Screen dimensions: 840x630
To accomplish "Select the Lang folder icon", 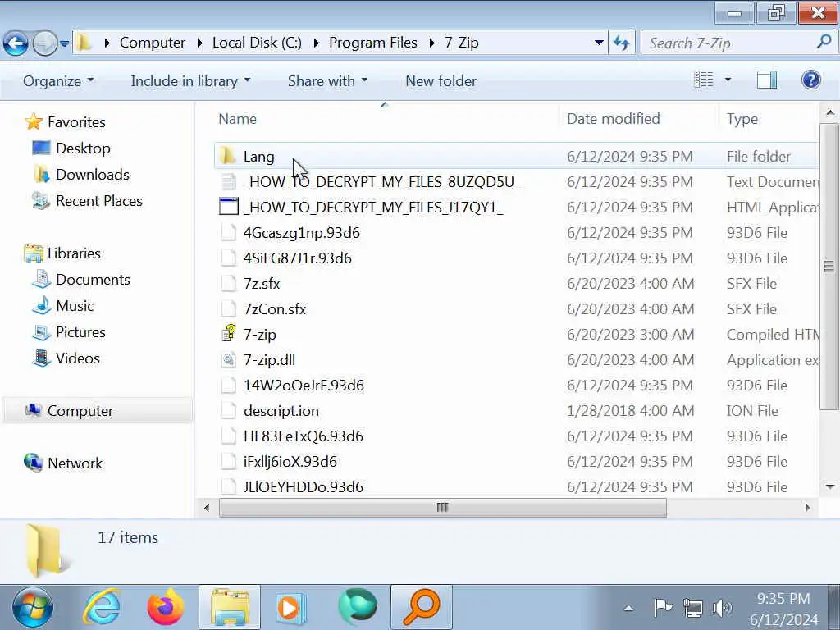I will [228, 156].
